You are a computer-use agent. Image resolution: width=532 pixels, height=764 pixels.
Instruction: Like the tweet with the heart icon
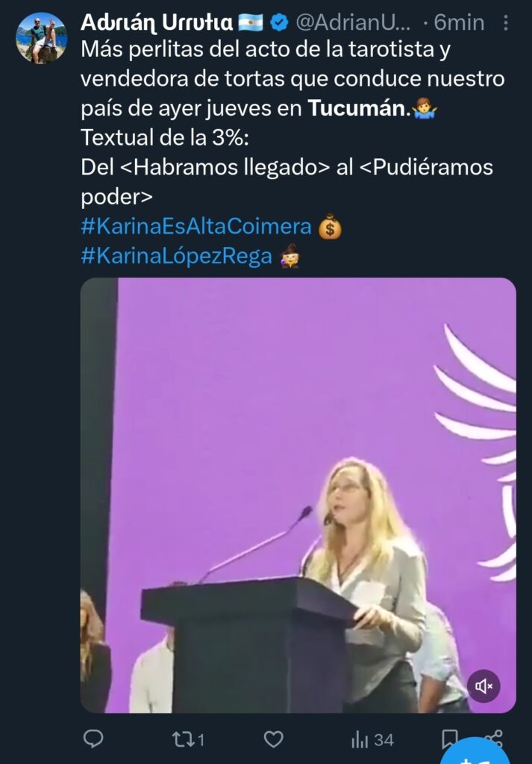point(273,739)
